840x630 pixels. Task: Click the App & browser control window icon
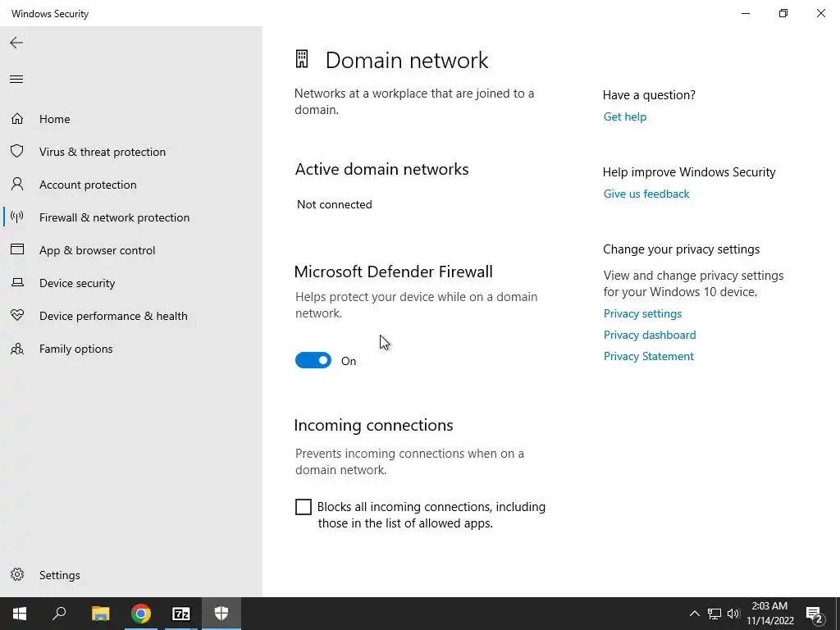[17, 249]
